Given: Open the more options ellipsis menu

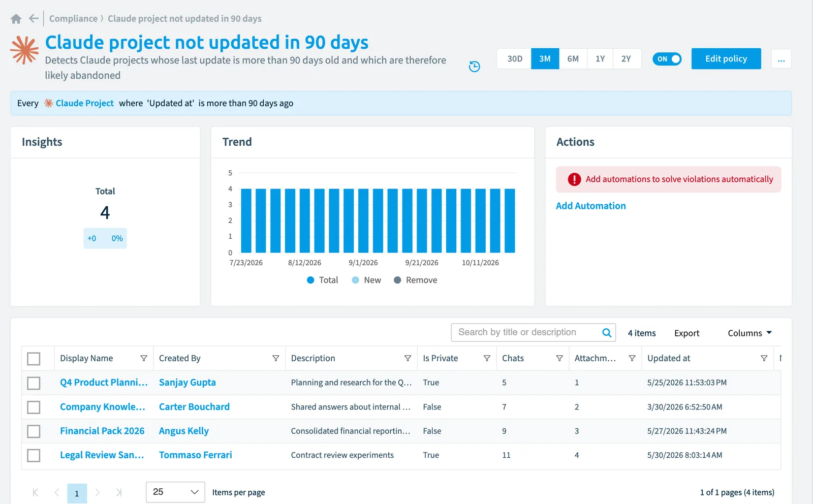Looking at the screenshot, I should [781, 59].
